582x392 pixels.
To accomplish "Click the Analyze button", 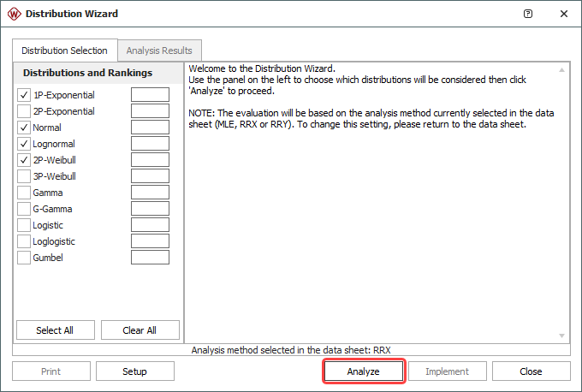I will pyautogui.click(x=363, y=371).
